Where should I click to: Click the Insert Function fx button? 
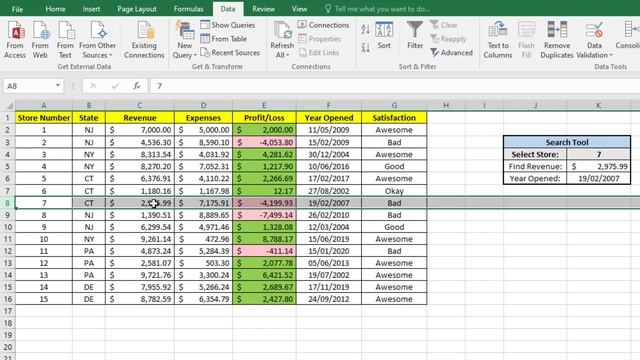(x=137, y=86)
